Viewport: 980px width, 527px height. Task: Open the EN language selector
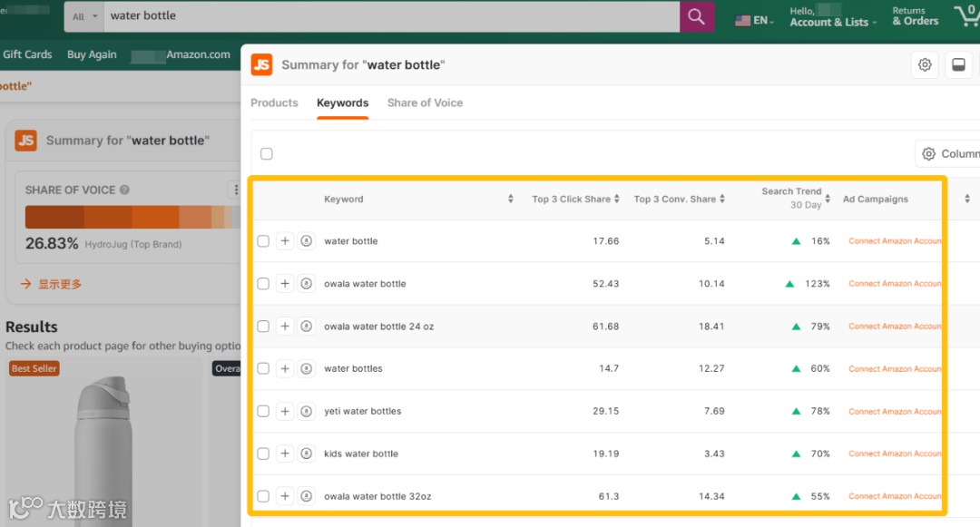click(754, 20)
